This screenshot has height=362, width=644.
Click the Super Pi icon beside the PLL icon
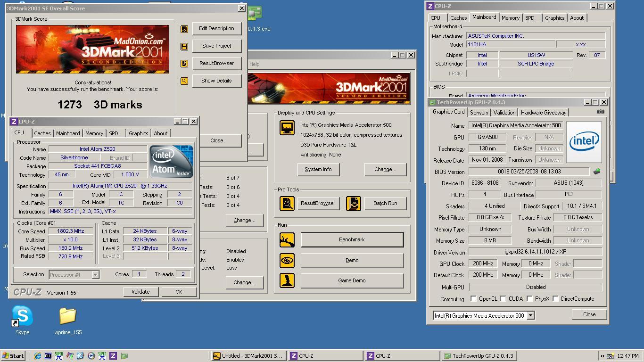[59, 356]
